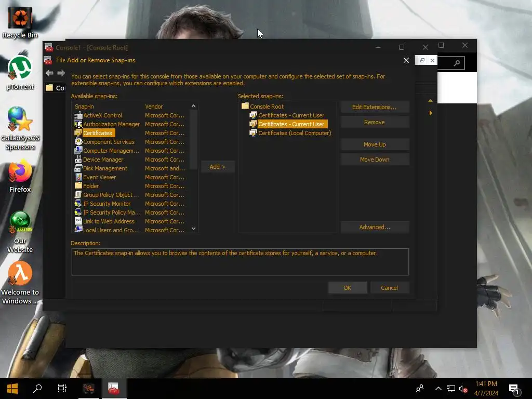Click the back arrow in the console toolbar
Image resolution: width=532 pixels, height=399 pixels.
pyautogui.click(x=49, y=73)
